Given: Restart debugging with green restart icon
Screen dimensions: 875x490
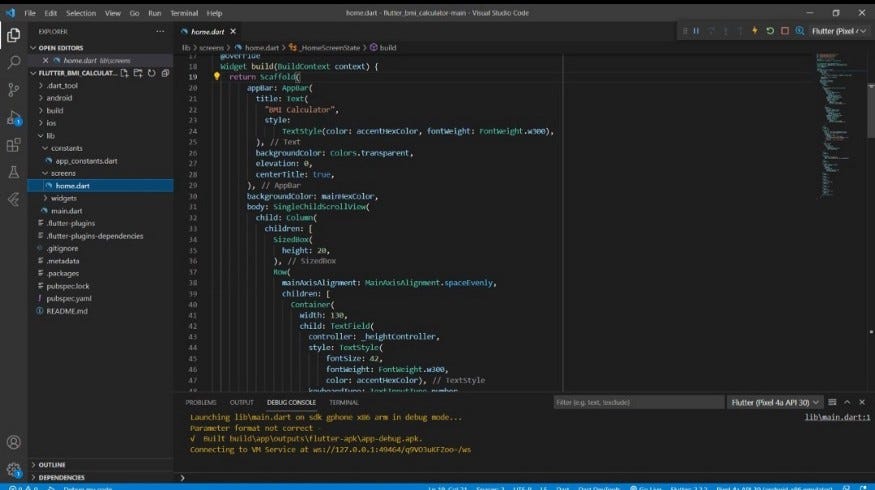Looking at the screenshot, I should tap(770, 31).
